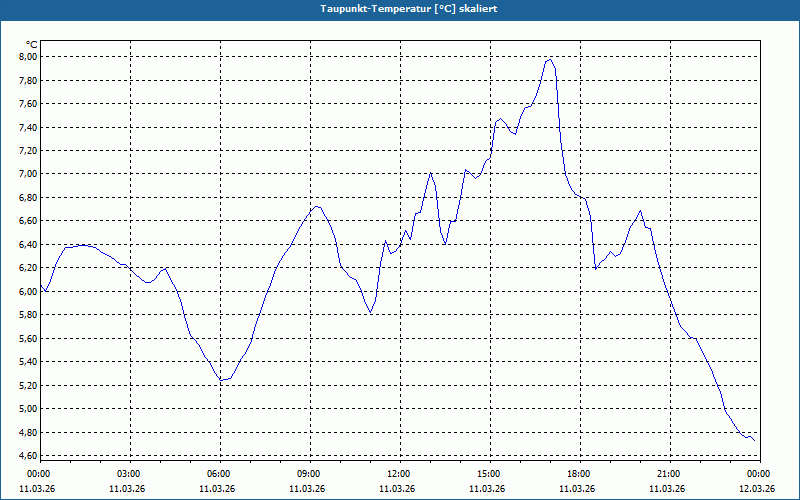
Task: Click the 12:00 time label
Action: tap(400, 474)
